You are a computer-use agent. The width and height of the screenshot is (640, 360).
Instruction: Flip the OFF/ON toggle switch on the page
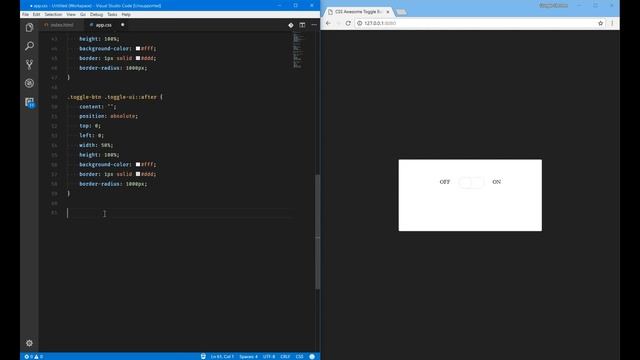point(471,182)
